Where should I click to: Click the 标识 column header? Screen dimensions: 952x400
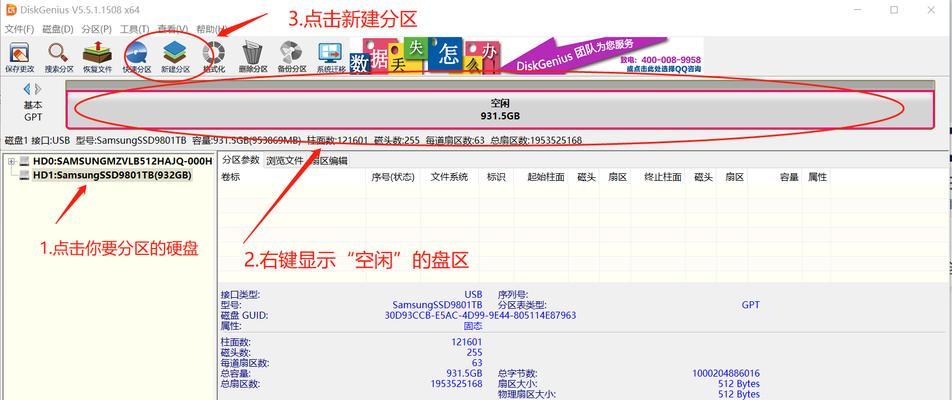[496, 177]
